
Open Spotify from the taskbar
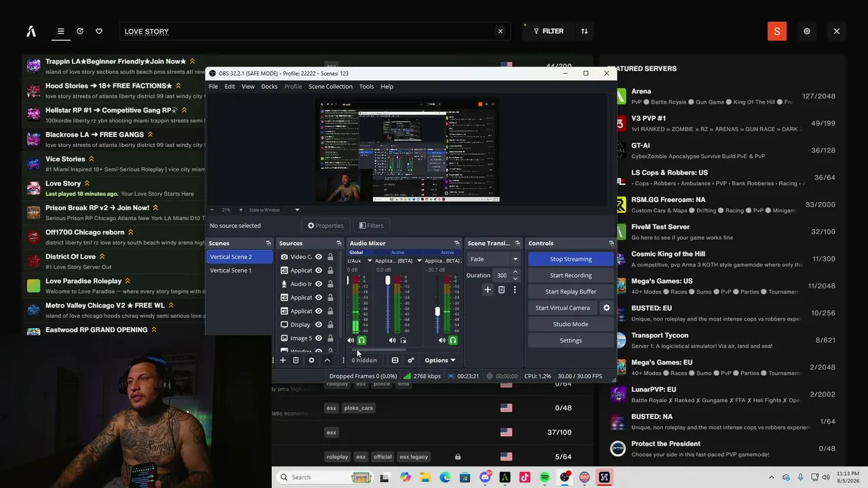(x=545, y=477)
